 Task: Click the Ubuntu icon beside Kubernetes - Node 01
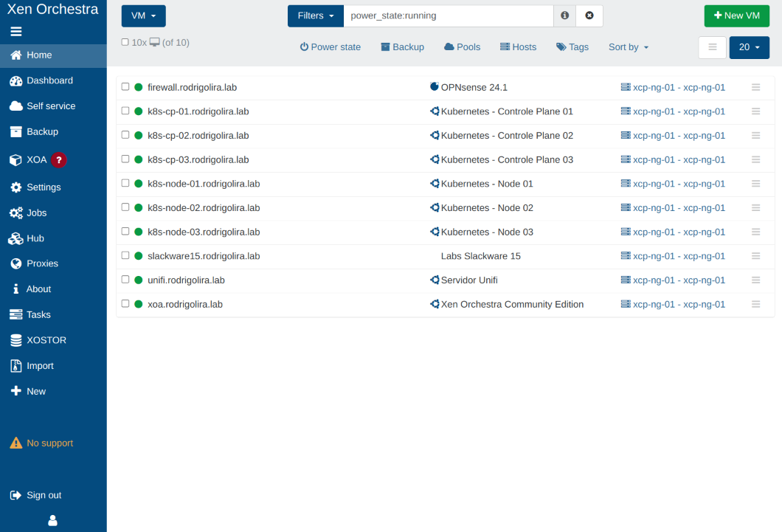(435, 183)
